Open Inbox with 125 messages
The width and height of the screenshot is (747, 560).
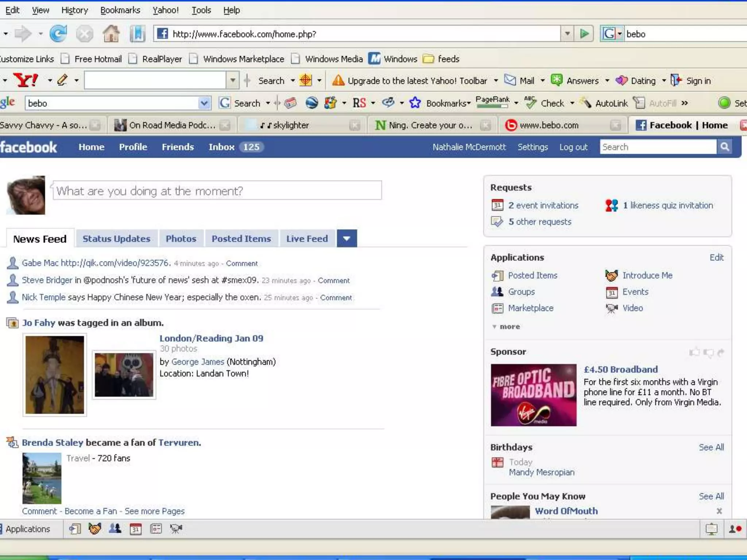pos(236,147)
